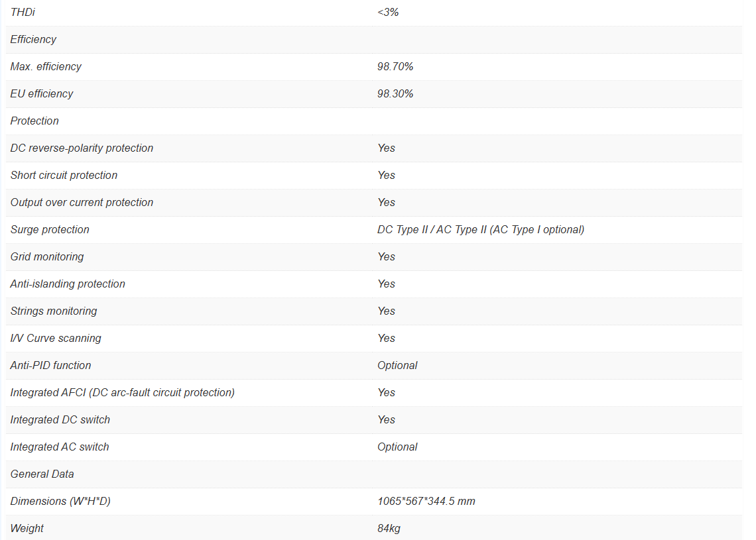Click the Protection section heading
This screenshot has width=756, height=540.
(34, 121)
